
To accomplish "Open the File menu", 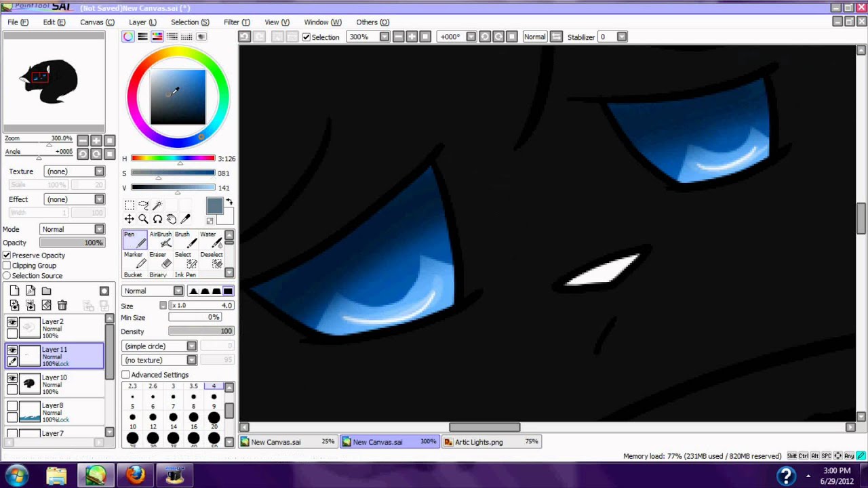I will 18,22.
